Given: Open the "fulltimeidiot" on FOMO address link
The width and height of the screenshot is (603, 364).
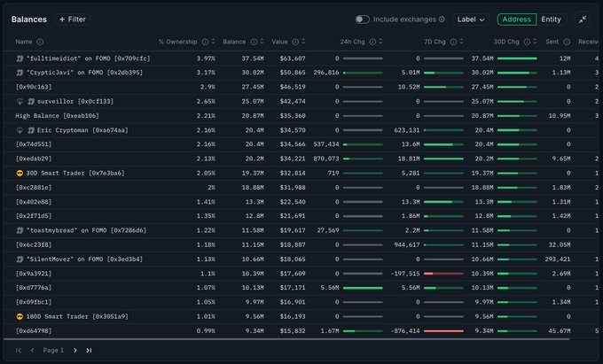Looking at the screenshot, I should point(89,58).
